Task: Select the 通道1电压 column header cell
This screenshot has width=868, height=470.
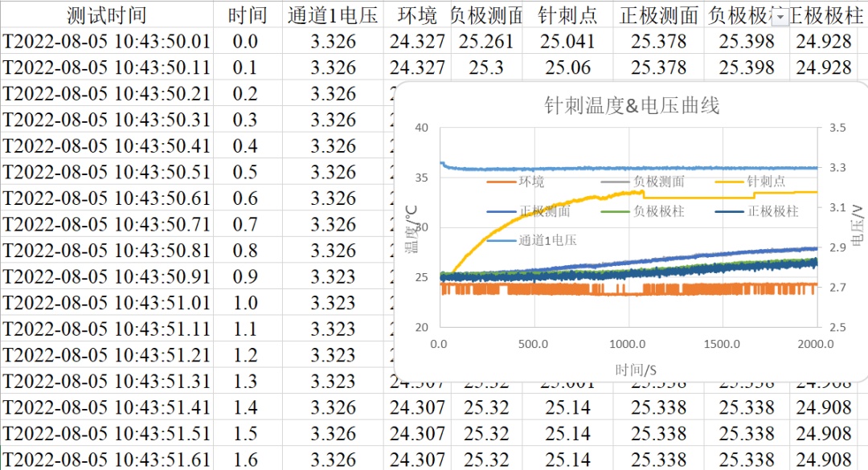Action: [332, 15]
